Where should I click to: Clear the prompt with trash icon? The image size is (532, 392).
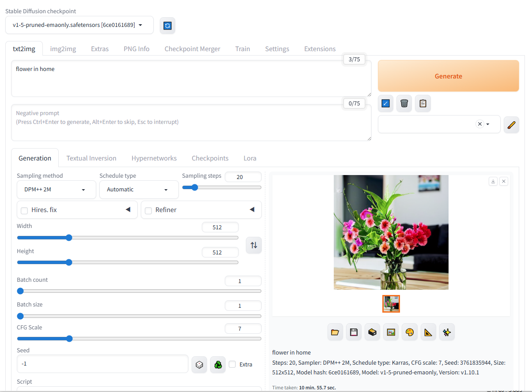pyautogui.click(x=404, y=104)
